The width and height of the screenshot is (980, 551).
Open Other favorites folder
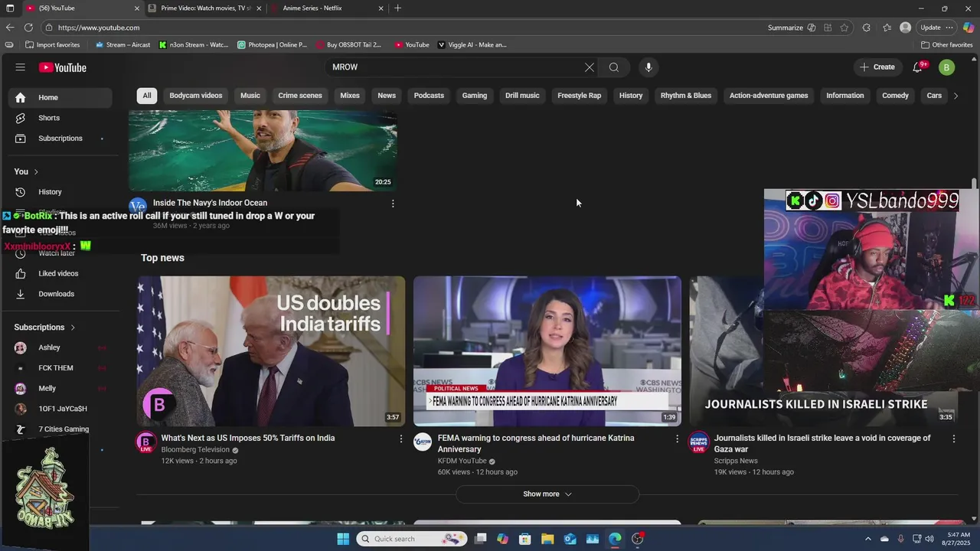947,45
